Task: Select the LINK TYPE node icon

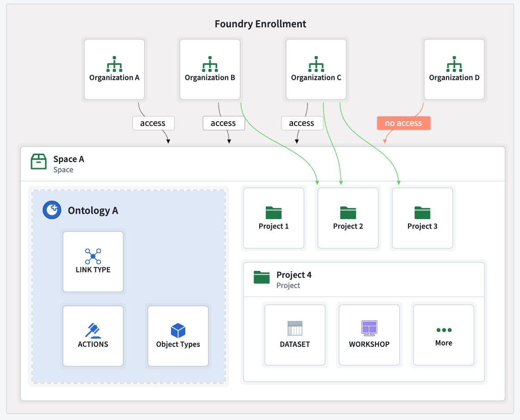Action: [93, 256]
